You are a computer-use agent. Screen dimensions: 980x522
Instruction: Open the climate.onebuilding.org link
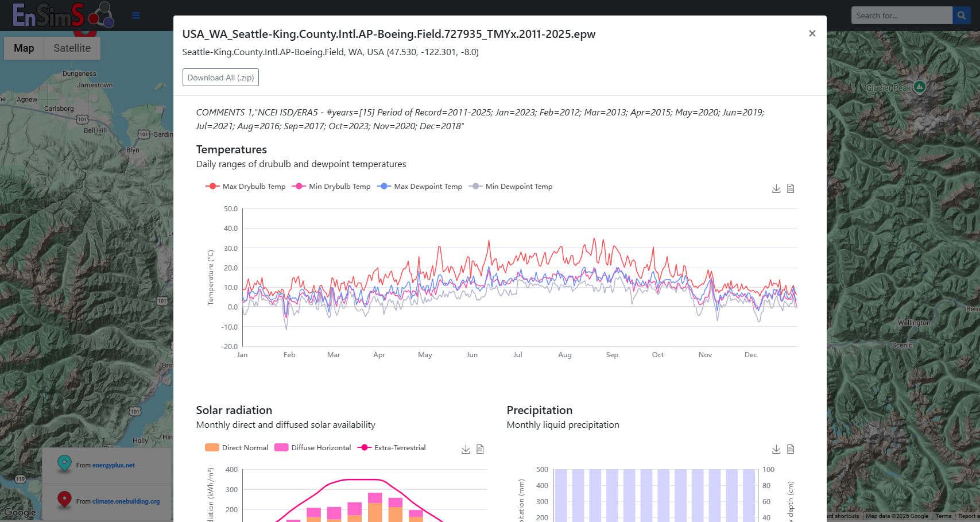pyautogui.click(x=126, y=501)
